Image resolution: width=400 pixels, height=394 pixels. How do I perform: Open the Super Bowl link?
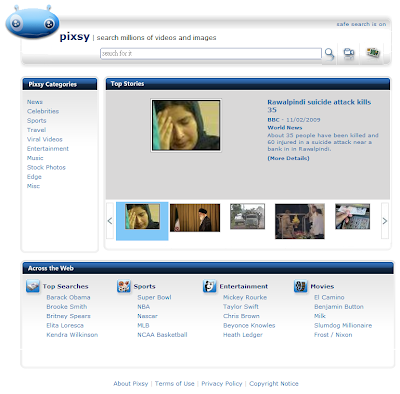coord(154,297)
